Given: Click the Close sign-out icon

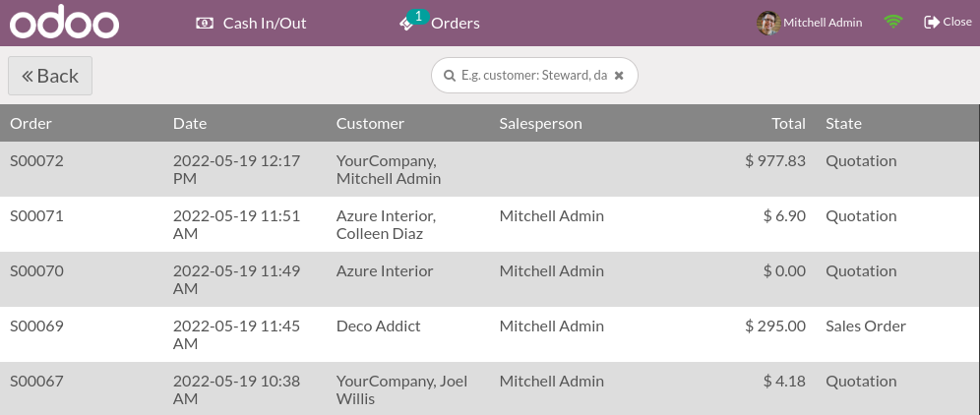Looking at the screenshot, I should 931,22.
